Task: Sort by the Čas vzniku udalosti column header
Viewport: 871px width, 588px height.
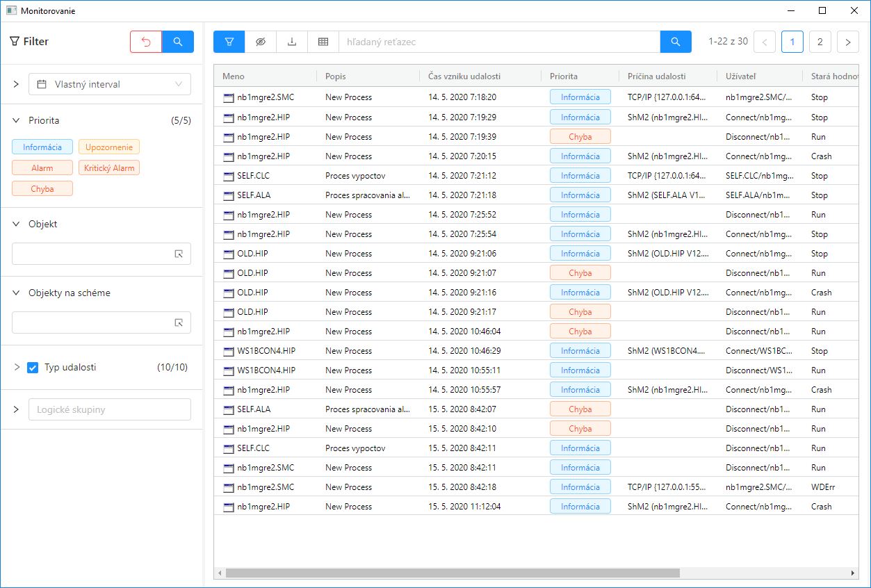Action: coord(464,76)
